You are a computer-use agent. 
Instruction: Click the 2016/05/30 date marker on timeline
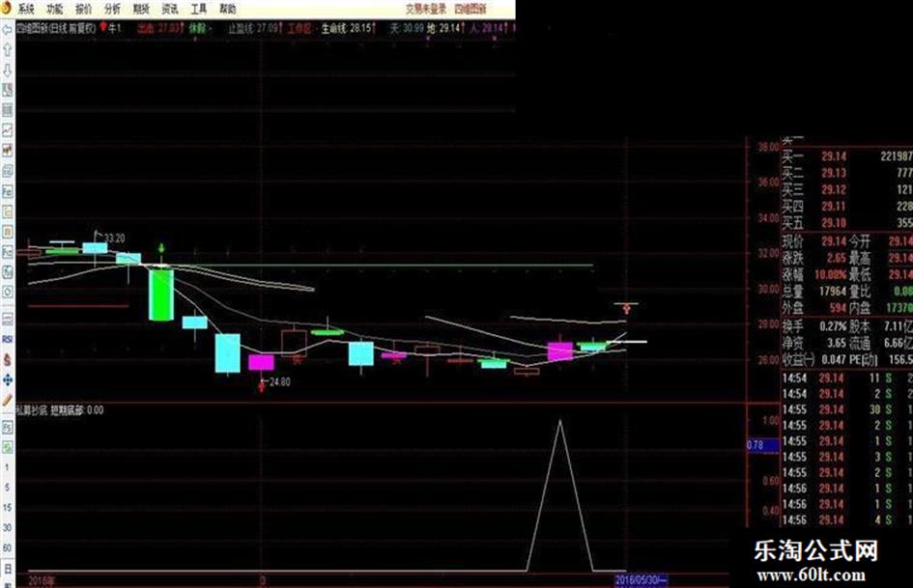[x=642, y=580]
